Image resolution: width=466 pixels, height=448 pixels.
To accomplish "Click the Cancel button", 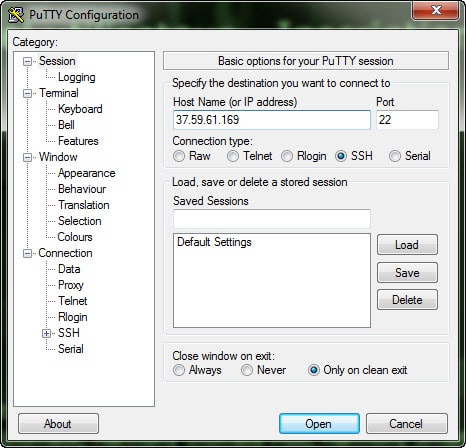I will coord(407,424).
